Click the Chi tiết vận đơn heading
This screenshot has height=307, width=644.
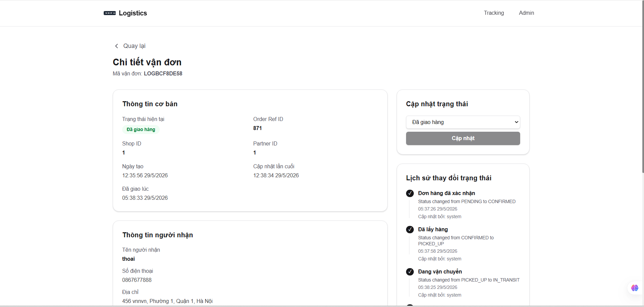tap(147, 62)
